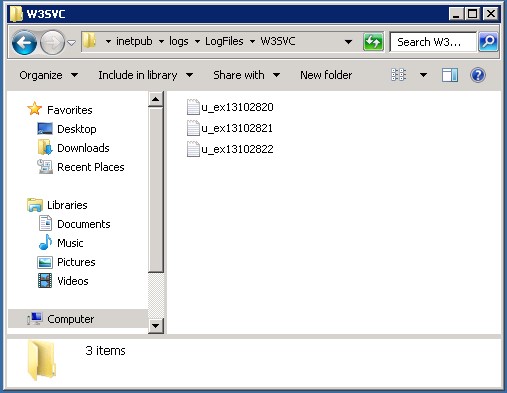
Task: Open the Music library
Action: 70,243
